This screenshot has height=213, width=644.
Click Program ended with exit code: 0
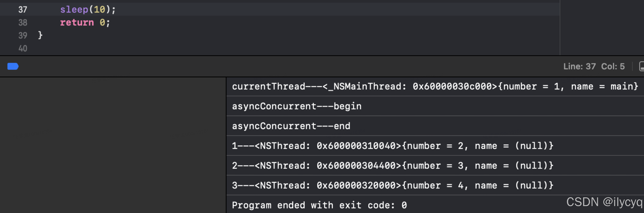pos(319,205)
